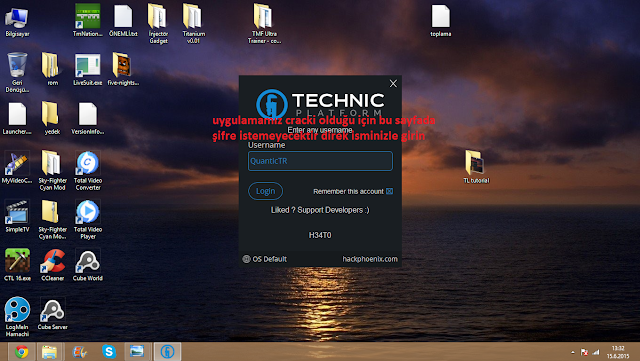Switch to Technic launcher taskbar button
Screen dimensions: 640x361
(167, 352)
